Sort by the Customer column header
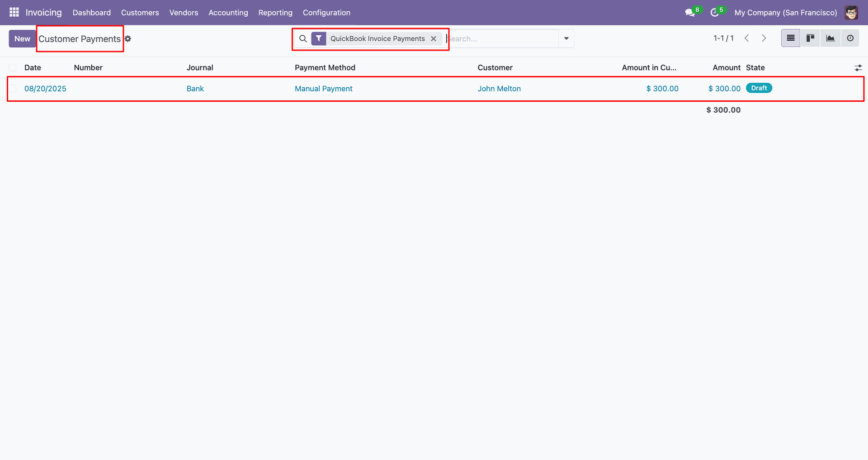Viewport: 868px width, 460px height. pyautogui.click(x=495, y=68)
